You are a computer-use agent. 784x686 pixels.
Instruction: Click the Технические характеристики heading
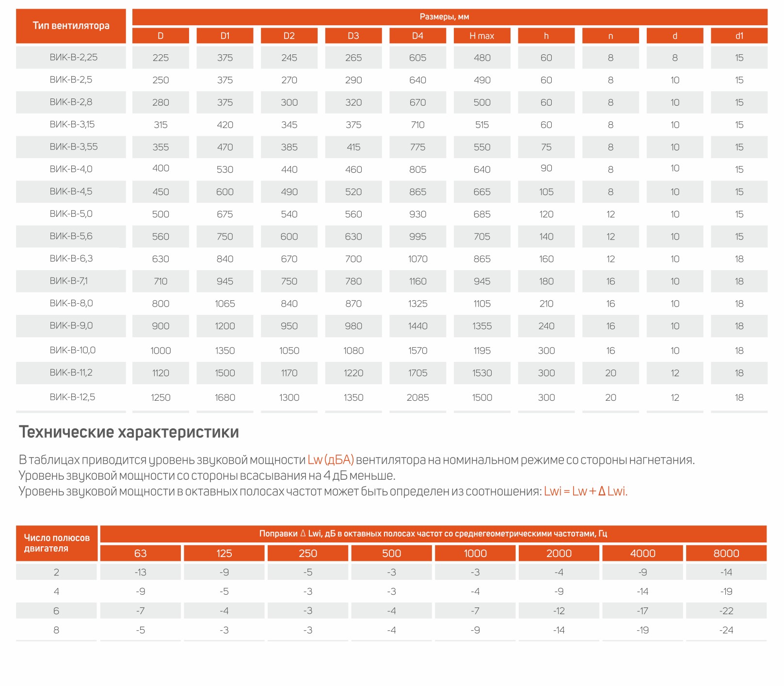129,432
